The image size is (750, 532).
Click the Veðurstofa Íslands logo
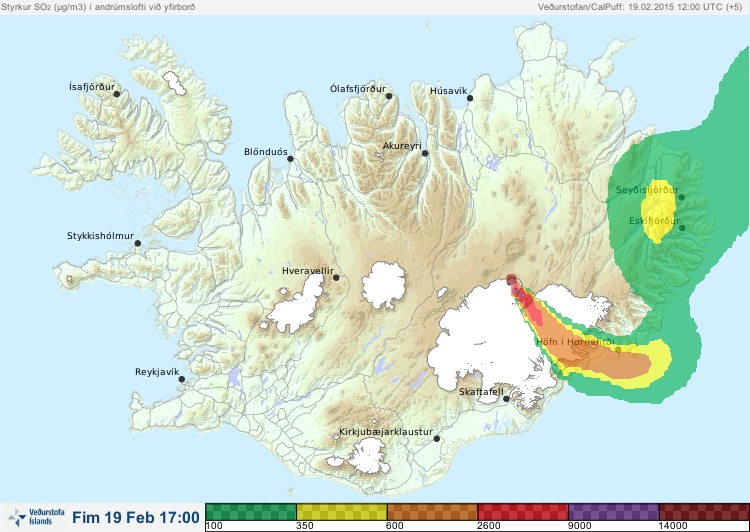36,517
